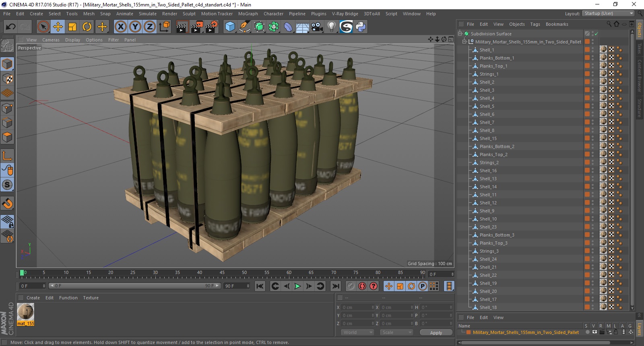Toggle visibility dots for Planks_Top_2

[x=592, y=154]
